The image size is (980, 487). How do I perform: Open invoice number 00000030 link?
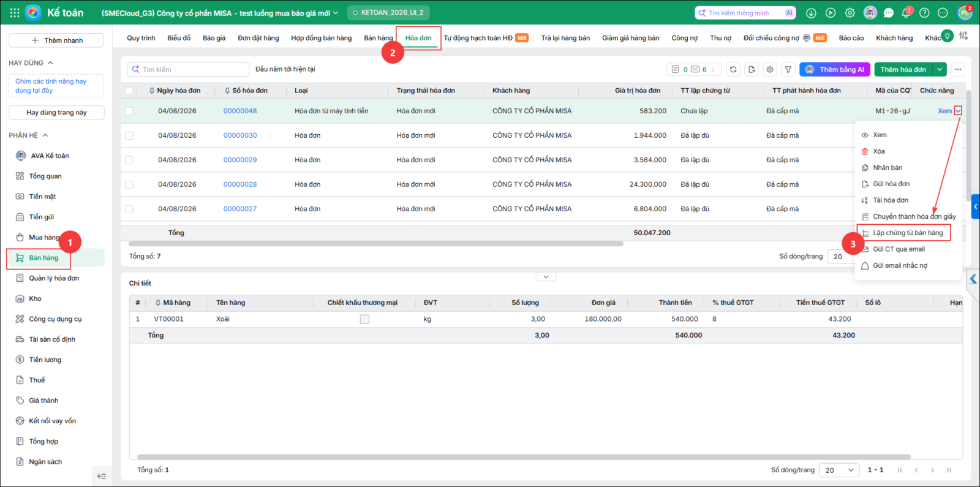pyautogui.click(x=240, y=135)
